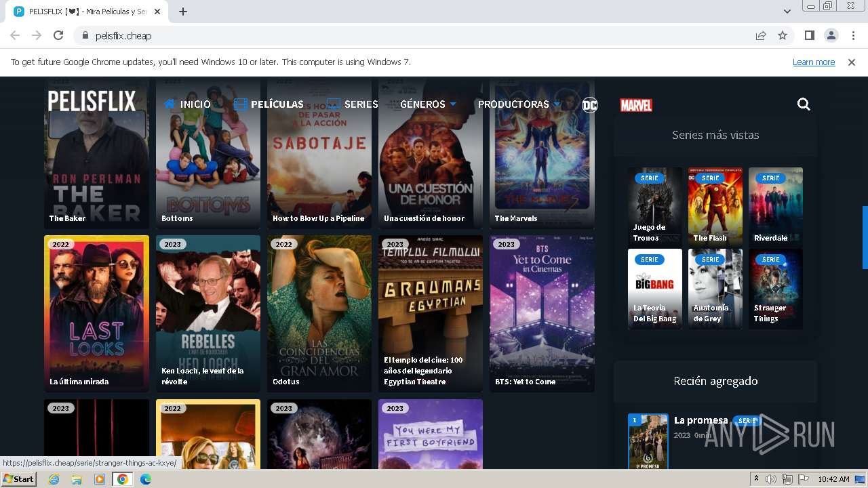Screen dimensions: 868x488
Task: Expand the PRODUCTORAS dropdown
Action: 519,104
